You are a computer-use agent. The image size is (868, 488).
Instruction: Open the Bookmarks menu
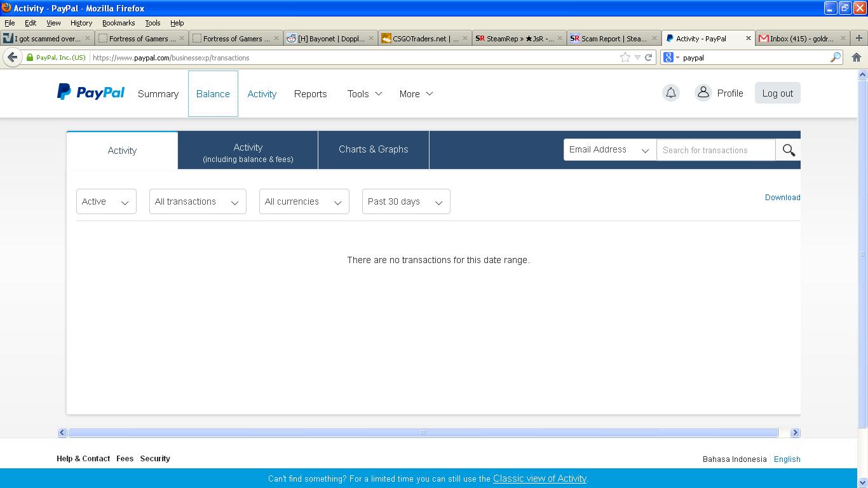coord(118,23)
